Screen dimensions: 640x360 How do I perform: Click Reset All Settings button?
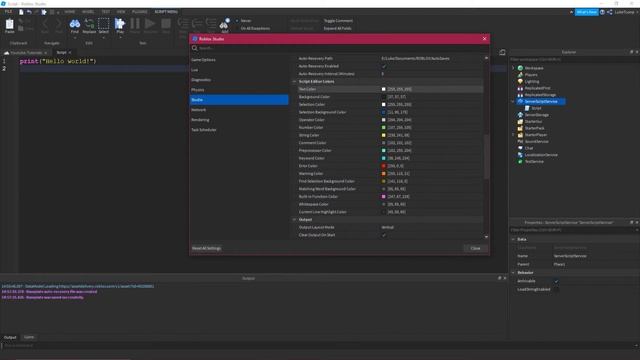pyautogui.click(x=207, y=248)
